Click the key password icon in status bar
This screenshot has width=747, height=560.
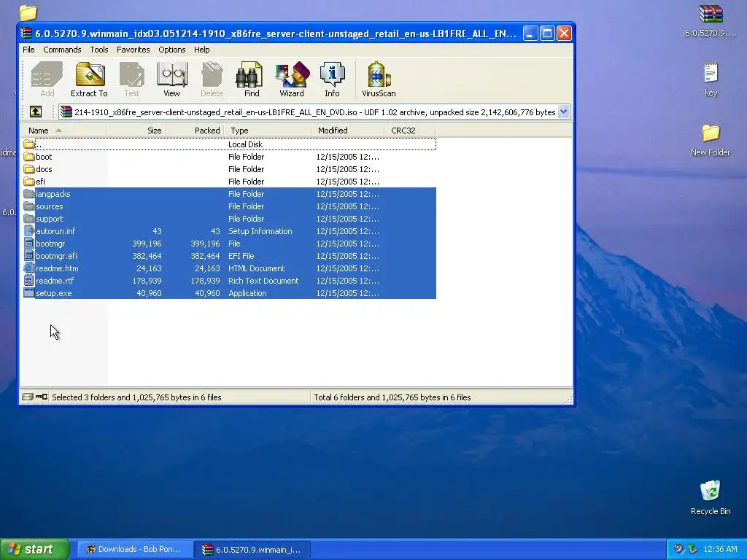[42, 397]
